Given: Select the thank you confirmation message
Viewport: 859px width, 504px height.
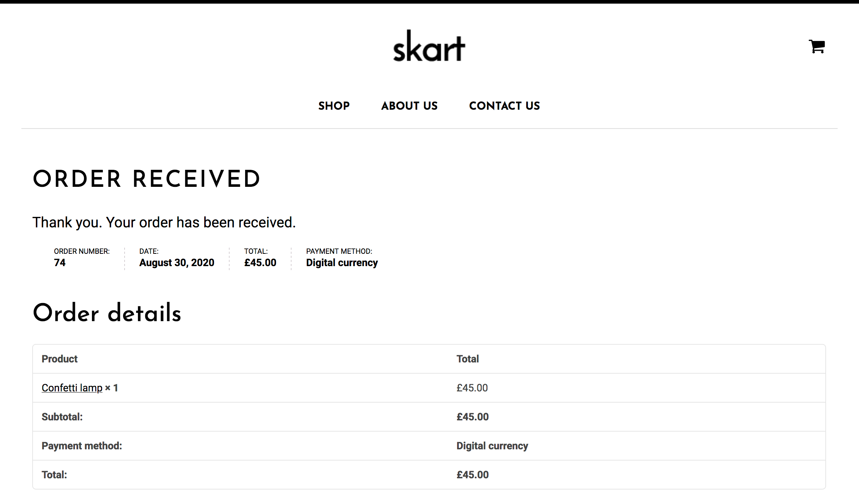Looking at the screenshot, I should pyautogui.click(x=164, y=222).
